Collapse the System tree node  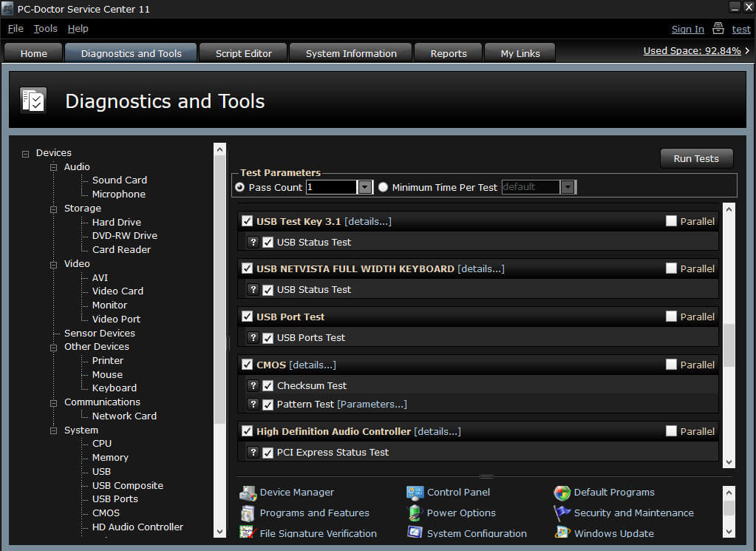point(53,431)
